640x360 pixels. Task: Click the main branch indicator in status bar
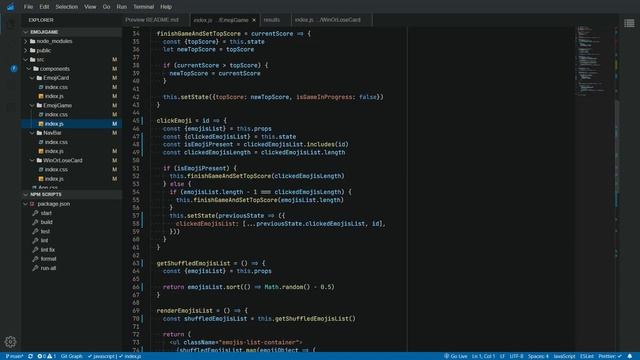pyautogui.click(x=14, y=356)
